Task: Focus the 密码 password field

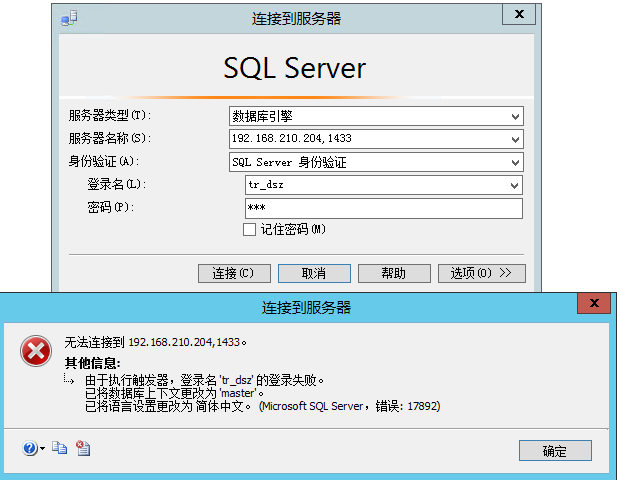Action: pyautogui.click(x=384, y=208)
